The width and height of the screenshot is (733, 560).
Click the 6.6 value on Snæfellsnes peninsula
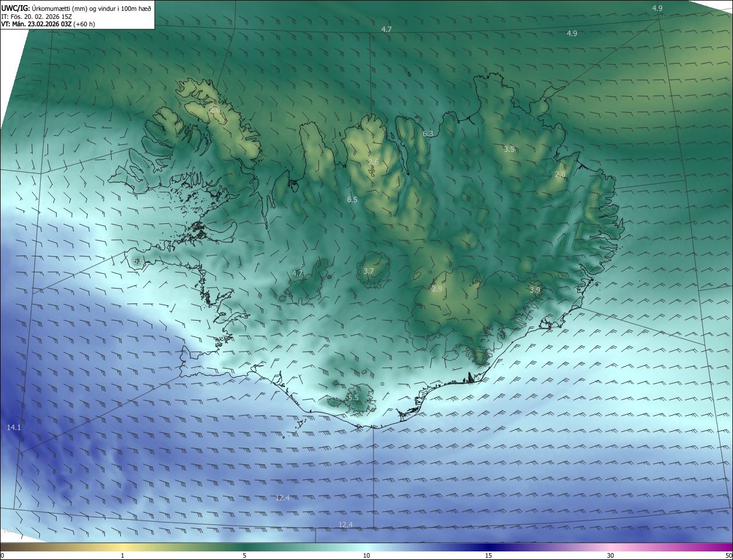[139, 261]
